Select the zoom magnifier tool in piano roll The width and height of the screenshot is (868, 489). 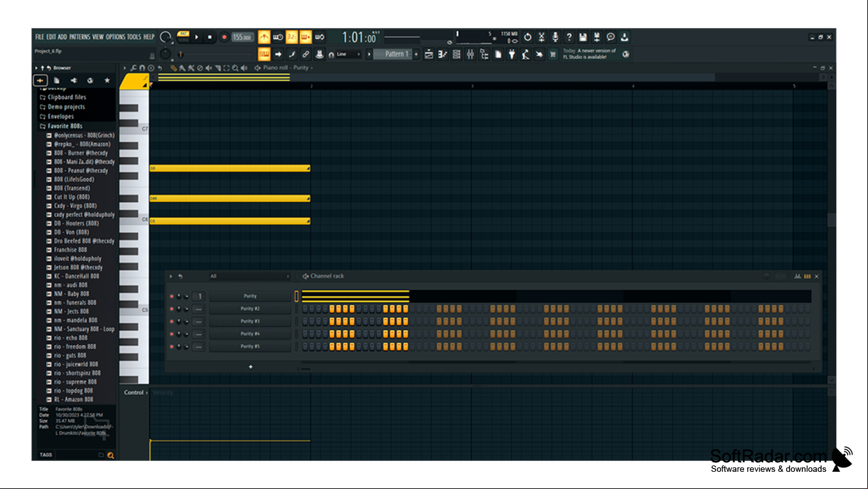pos(235,68)
